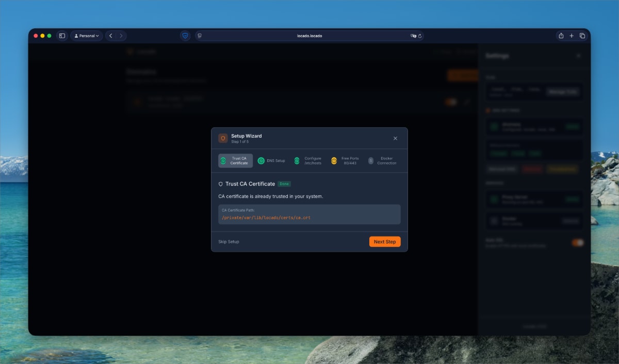Screen dimensions: 619x364
Task: Enable the Auto SSL toggle in the Settings panel
Action: click(x=577, y=242)
